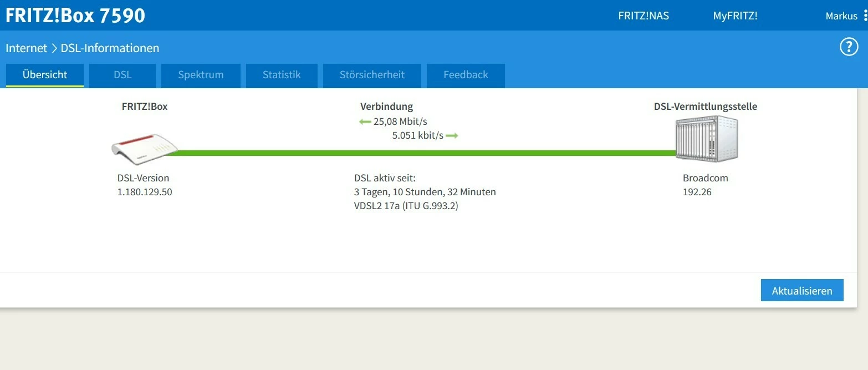Click the FRITZ!Box heading above router
868x370 pixels.
click(145, 107)
